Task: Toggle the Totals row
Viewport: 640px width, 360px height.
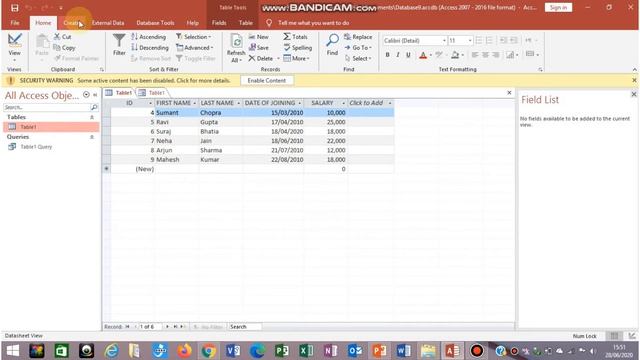Action: [295, 37]
